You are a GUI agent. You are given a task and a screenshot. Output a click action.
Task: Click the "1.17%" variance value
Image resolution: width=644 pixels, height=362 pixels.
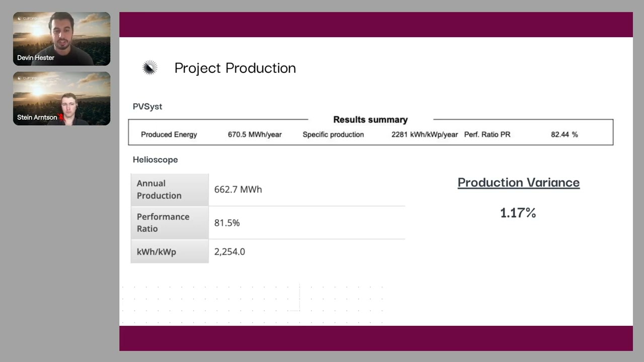tap(518, 213)
